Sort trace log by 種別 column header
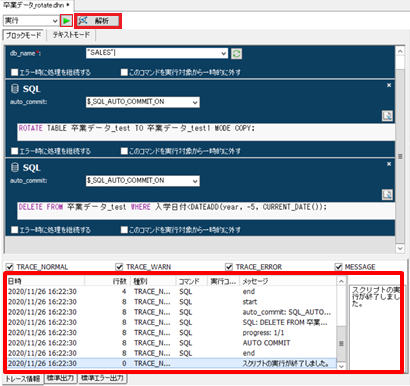410x386 pixels. 153,281
